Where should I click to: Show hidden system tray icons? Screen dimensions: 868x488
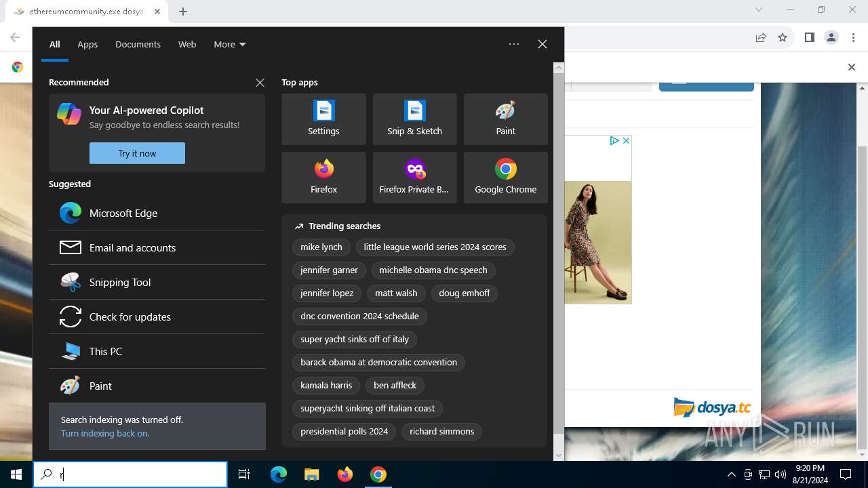[x=731, y=474]
